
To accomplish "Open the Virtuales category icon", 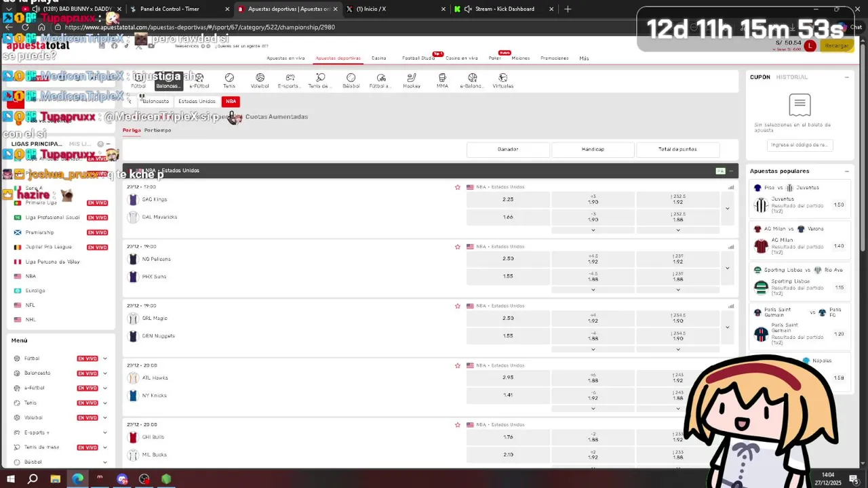I will (503, 81).
